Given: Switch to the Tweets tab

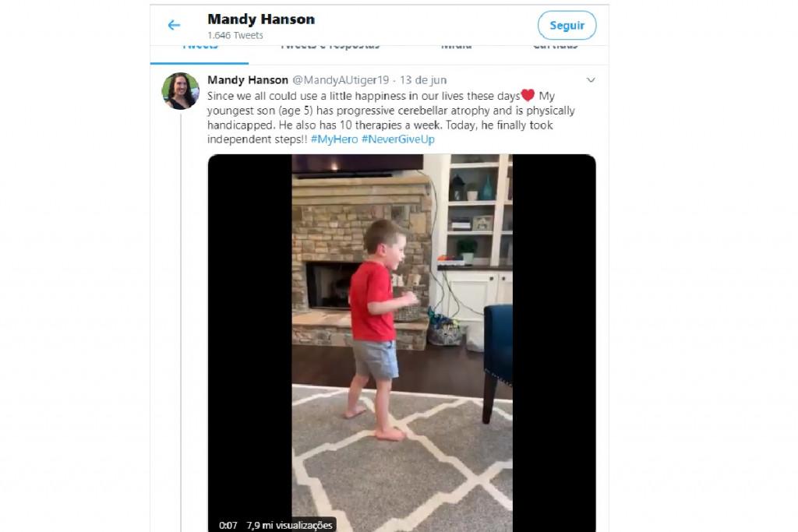Looking at the screenshot, I should 199,47.
